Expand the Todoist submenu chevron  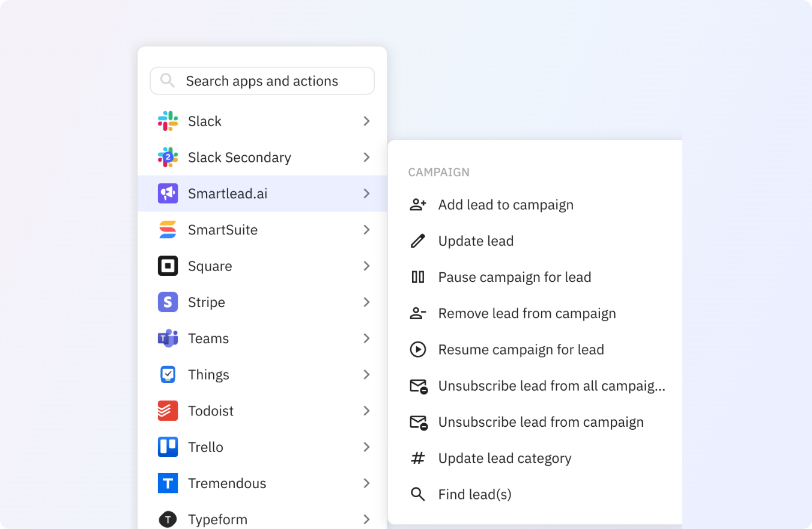pyautogui.click(x=366, y=411)
